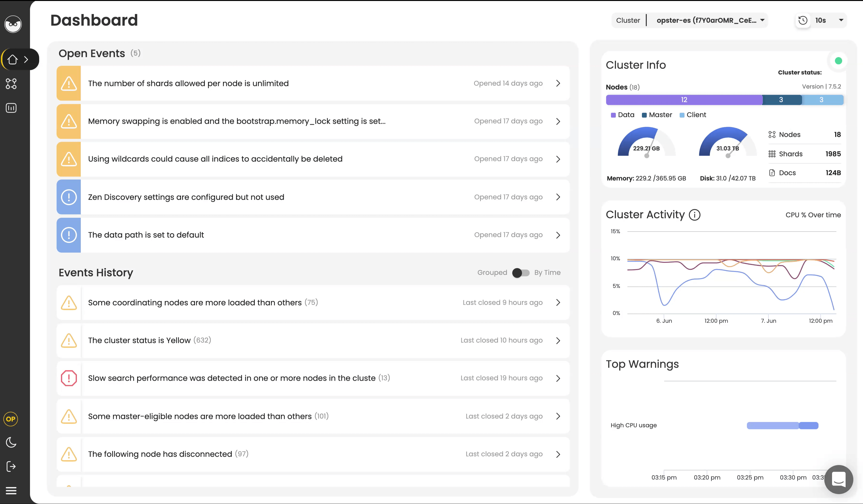Open the reports panel via the bar-chart icon
The width and height of the screenshot is (863, 504).
coord(11,108)
